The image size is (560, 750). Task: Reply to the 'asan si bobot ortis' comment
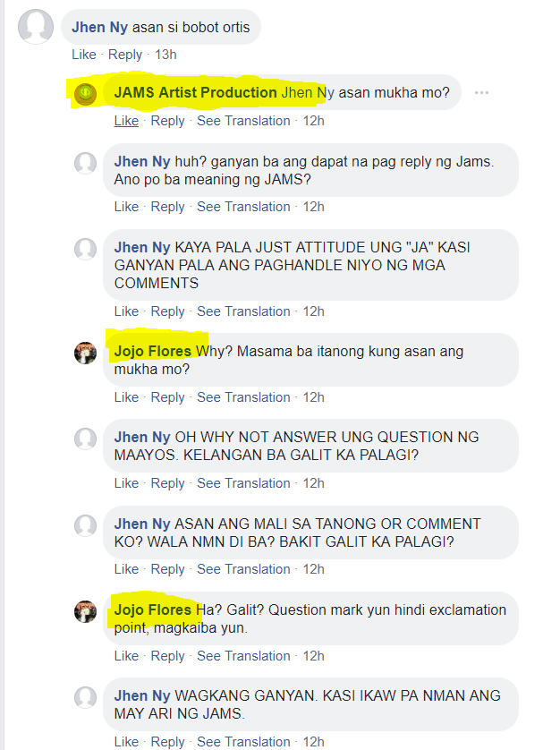(x=125, y=55)
